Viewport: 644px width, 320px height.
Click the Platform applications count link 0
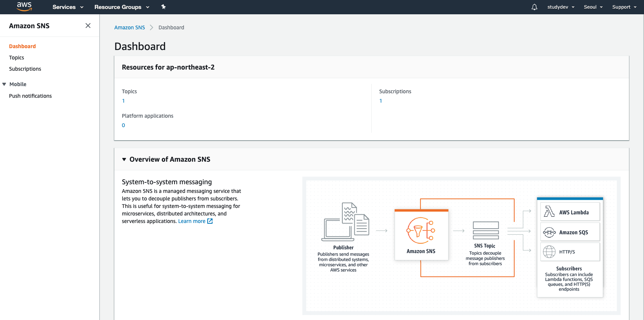coord(123,125)
